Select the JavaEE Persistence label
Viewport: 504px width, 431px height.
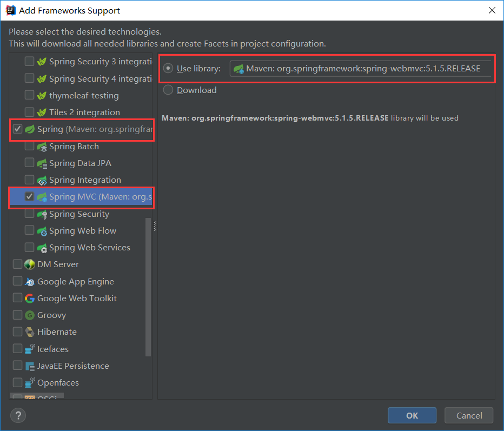pos(73,366)
